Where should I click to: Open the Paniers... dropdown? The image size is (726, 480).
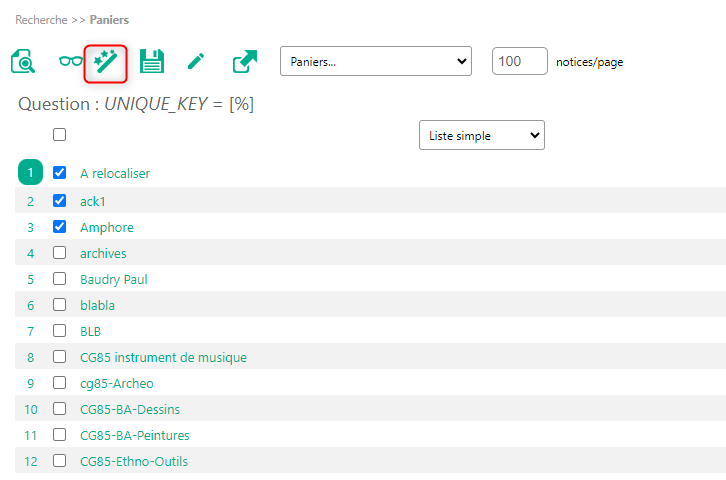(x=376, y=61)
